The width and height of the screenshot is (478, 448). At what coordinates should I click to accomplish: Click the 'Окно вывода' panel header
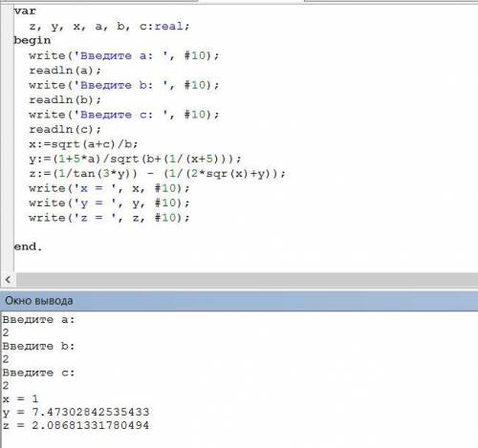[239, 301]
